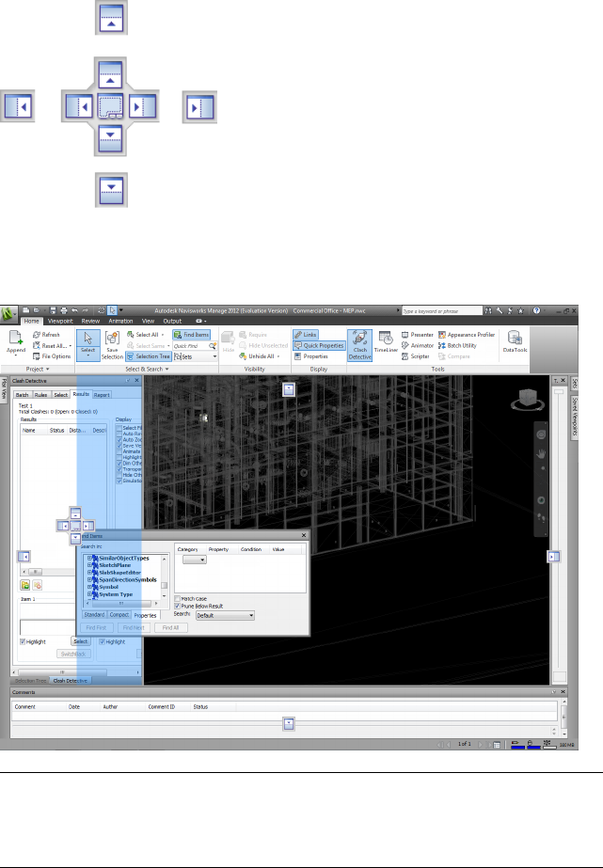Open the Batch Utility tool
This screenshot has width=603, height=868.
[457, 345]
